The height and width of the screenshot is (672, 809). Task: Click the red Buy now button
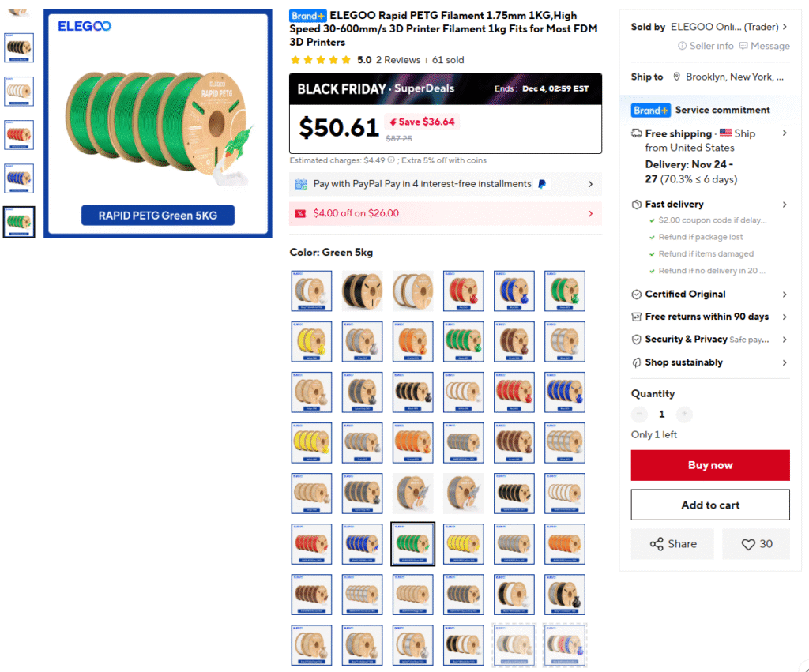pos(710,465)
